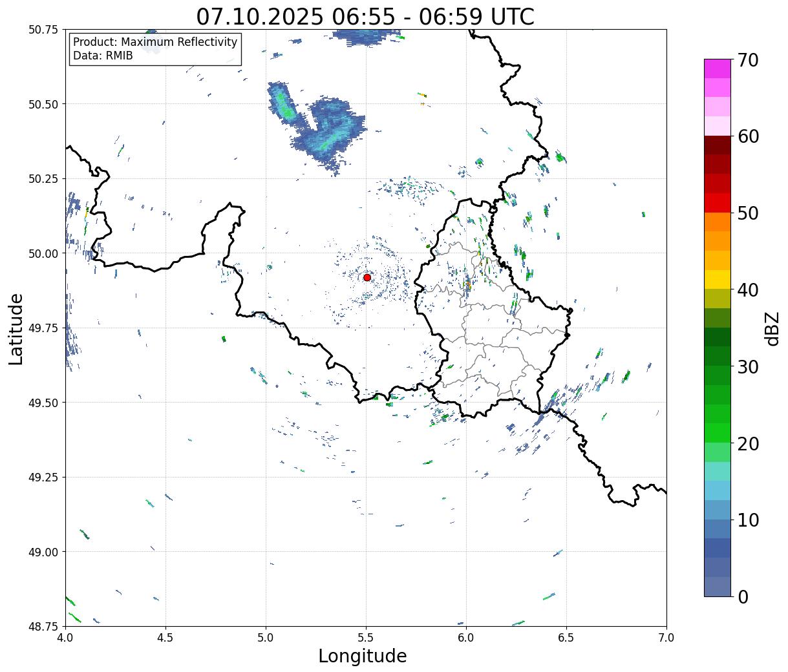Viewport: 788px width, 672px height.
Task: Click the 'Longitude' axis label
Action: point(363,656)
